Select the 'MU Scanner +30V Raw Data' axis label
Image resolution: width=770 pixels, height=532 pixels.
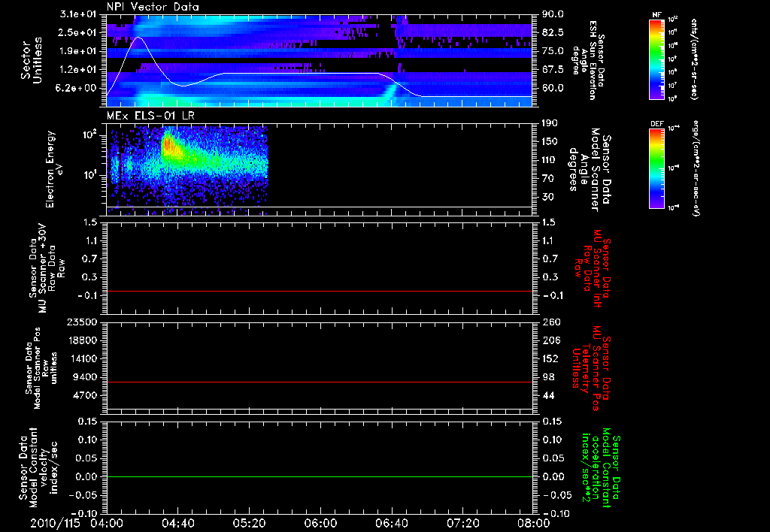click(x=47, y=268)
